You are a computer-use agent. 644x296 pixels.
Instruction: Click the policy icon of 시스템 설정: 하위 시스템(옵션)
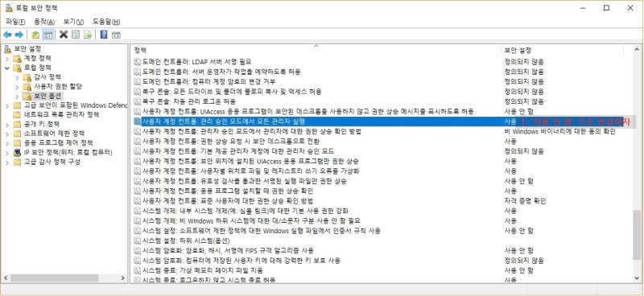[x=137, y=240]
